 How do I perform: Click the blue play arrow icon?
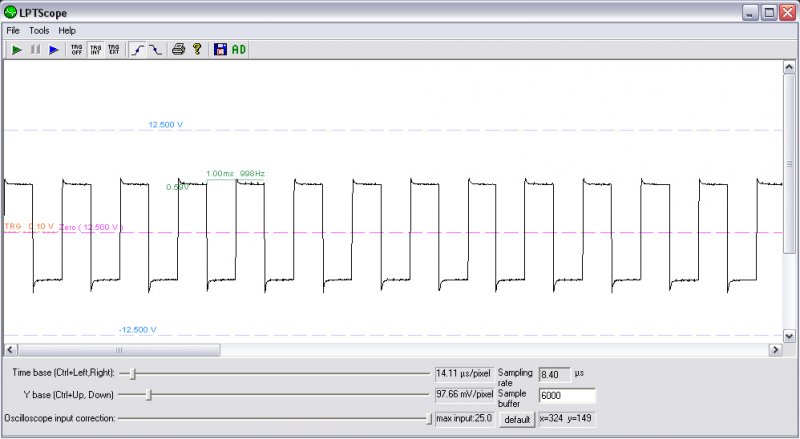(54, 50)
